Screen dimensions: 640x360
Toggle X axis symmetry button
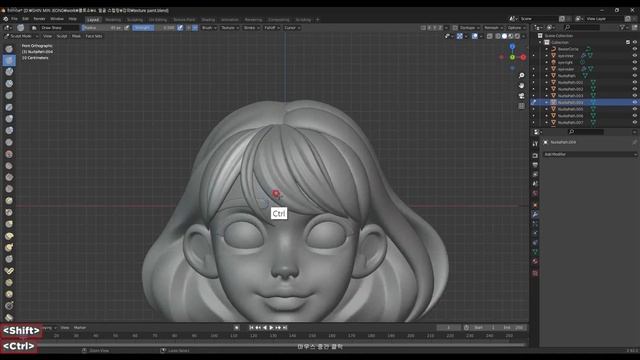click(429, 28)
